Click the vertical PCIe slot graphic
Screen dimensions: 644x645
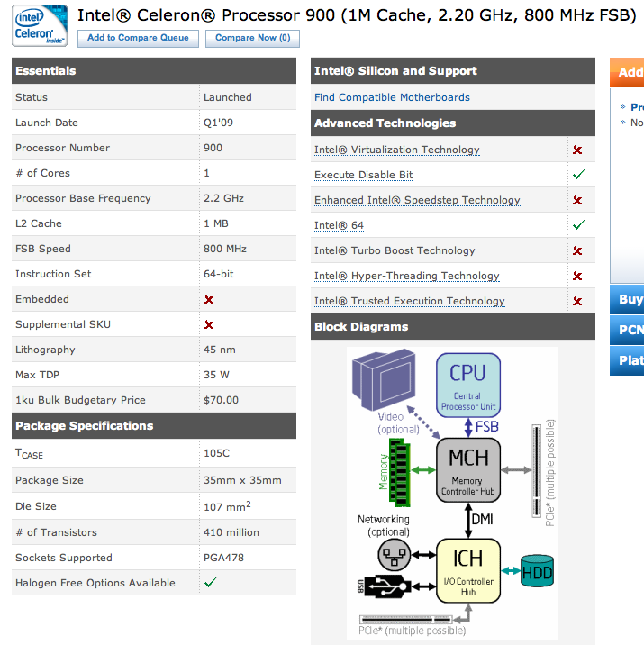click(536, 470)
